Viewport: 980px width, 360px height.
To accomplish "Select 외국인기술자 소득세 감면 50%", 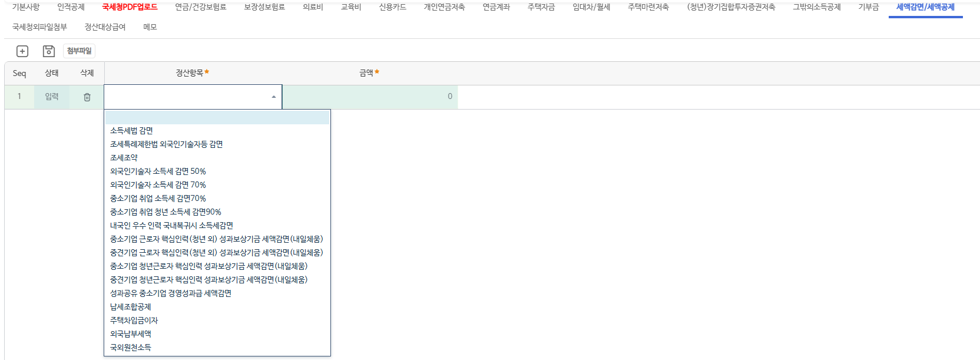I will pyautogui.click(x=217, y=171).
